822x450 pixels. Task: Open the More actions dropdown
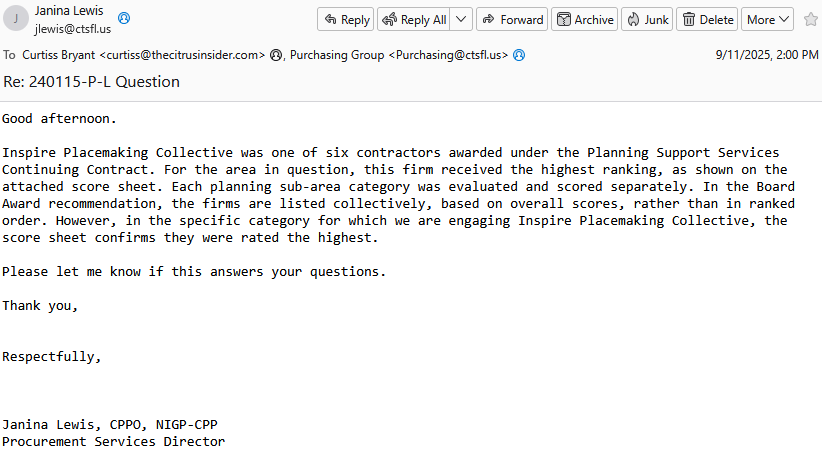pyautogui.click(x=767, y=19)
